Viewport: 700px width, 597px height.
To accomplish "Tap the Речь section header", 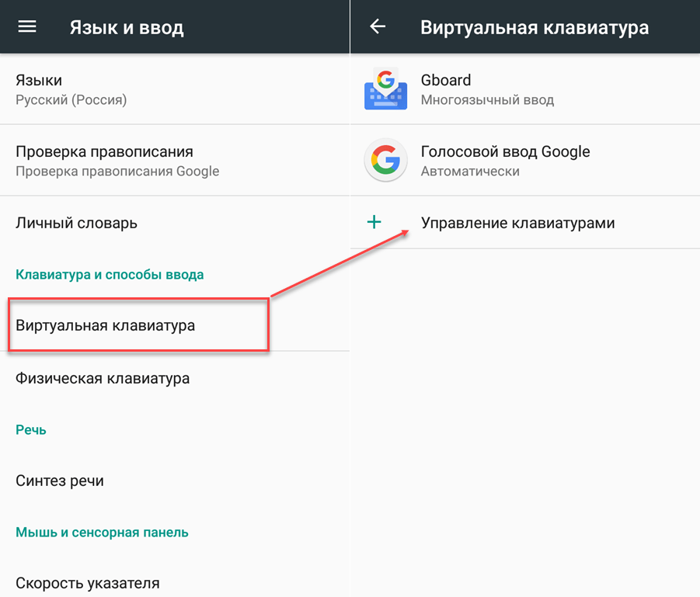I will pos(31,429).
